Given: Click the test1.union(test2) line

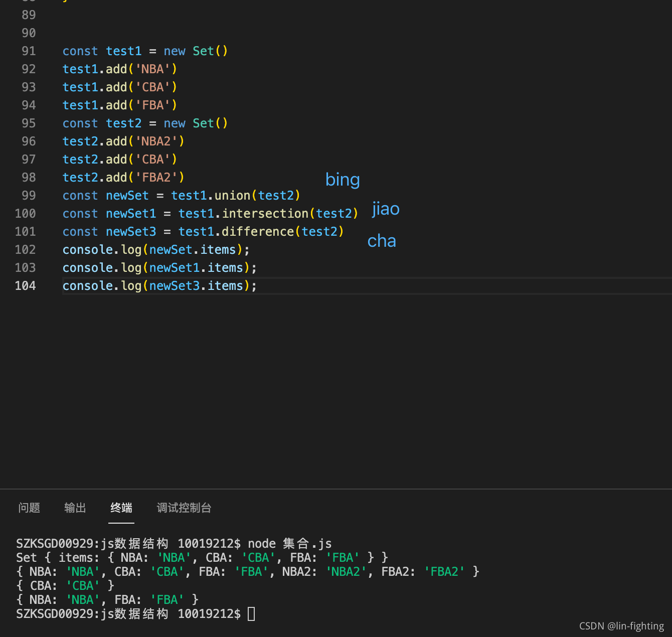Looking at the screenshot, I should 181,196.
